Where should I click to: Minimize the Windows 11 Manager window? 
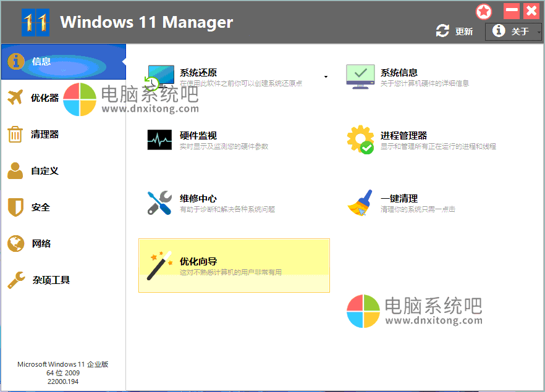tap(511, 11)
